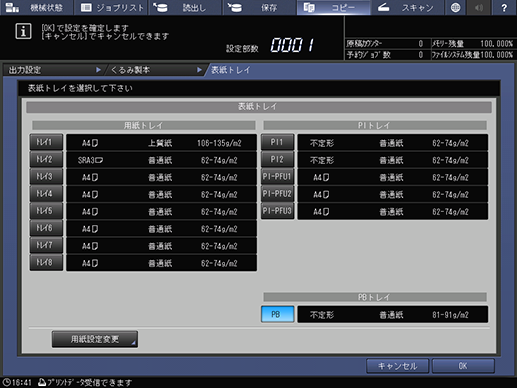Click the ファイルシステム残量 readout
The image size is (517, 388).
coord(472,55)
